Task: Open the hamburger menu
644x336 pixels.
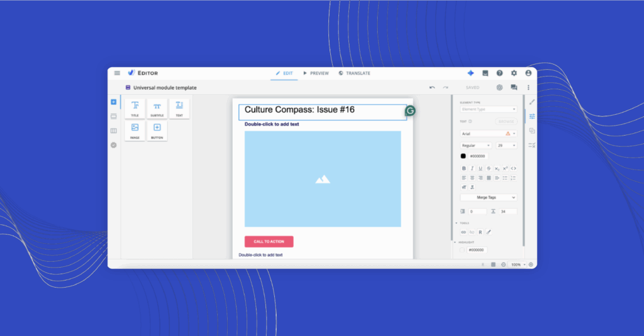Action: pyautogui.click(x=117, y=73)
